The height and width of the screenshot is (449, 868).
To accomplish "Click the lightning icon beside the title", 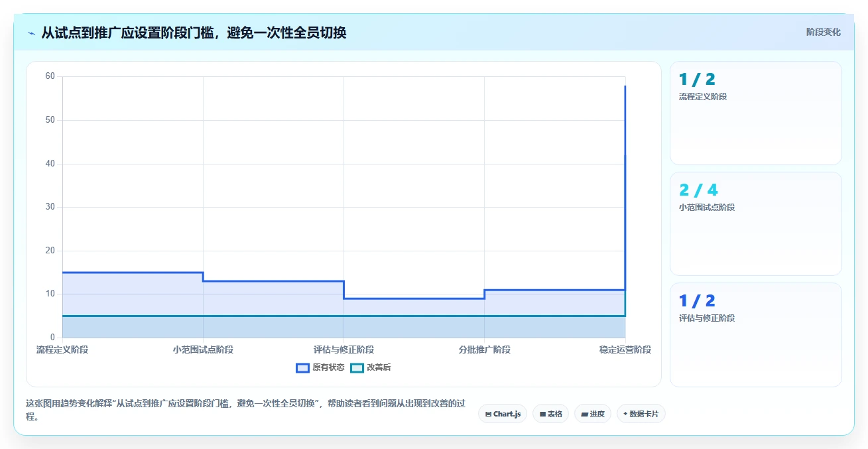I will pos(31,32).
